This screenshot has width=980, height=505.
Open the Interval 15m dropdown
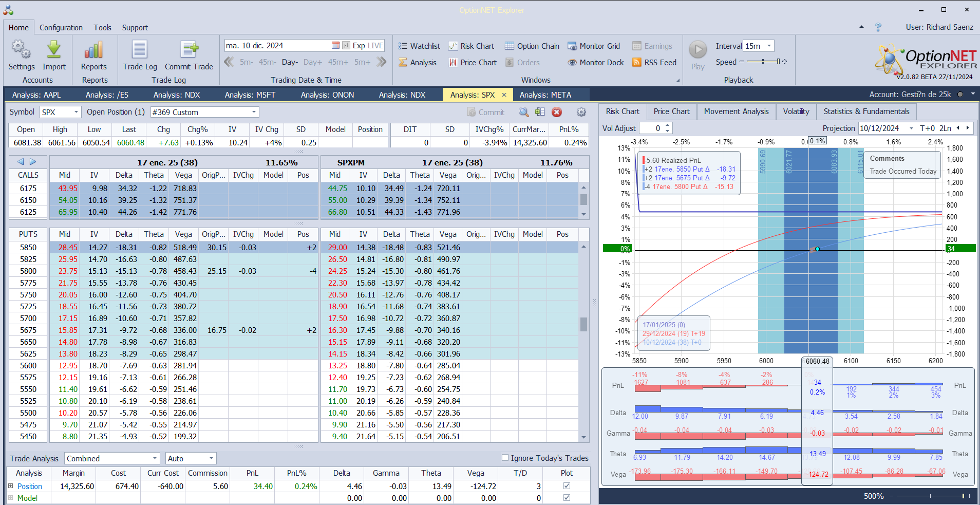point(769,46)
